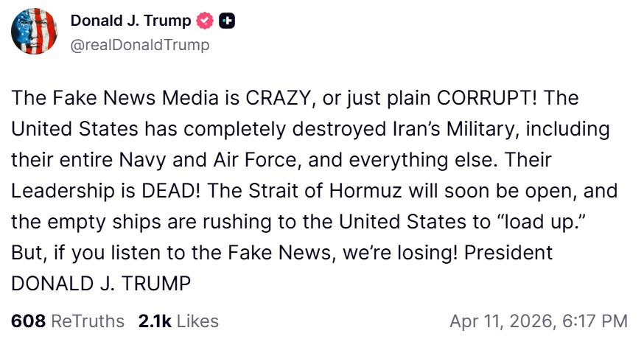Click the DONALD J. TRUMP signature text
This screenshot has width=644, height=339.
tap(101, 282)
